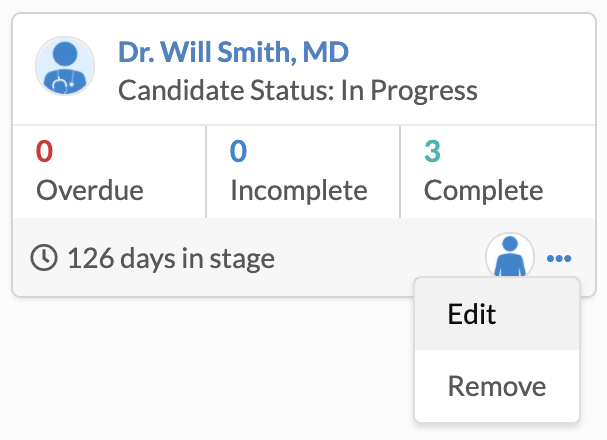Viewport: 607px width, 440px height.
Task: Click the Overdue stats cell
Action: coord(110,172)
